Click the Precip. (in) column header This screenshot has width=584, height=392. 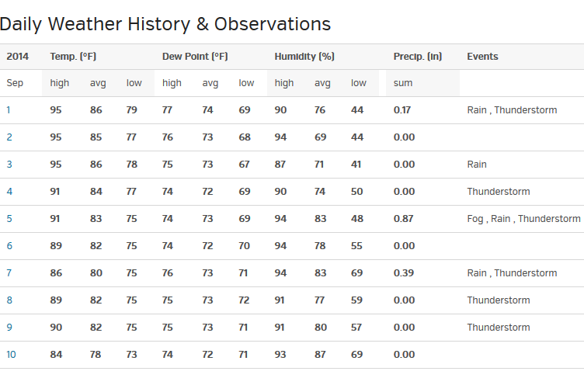click(418, 57)
